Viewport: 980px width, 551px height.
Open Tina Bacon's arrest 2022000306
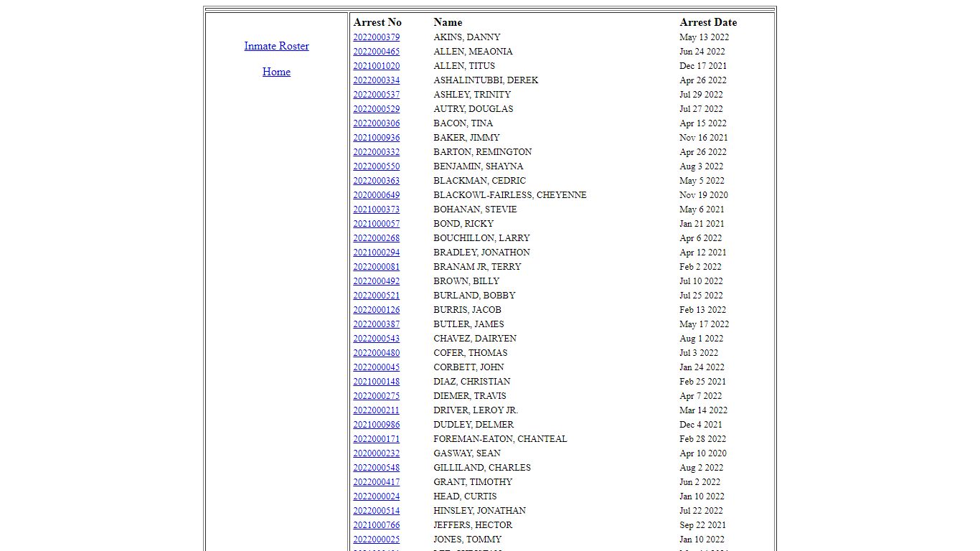pyautogui.click(x=376, y=123)
